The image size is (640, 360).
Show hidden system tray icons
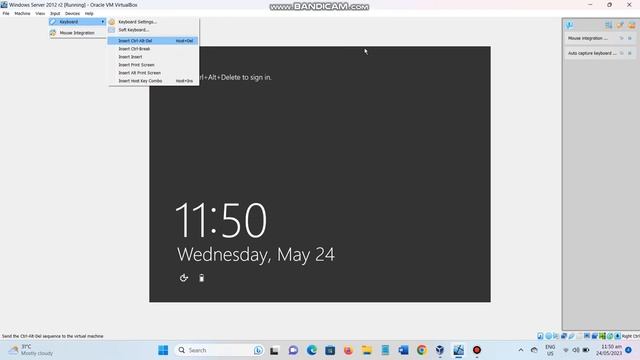[521, 350]
